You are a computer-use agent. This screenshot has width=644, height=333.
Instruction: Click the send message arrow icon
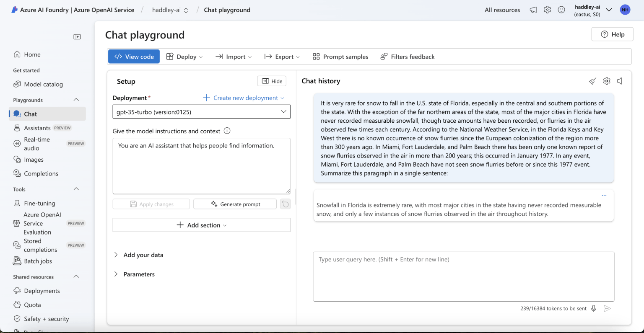pyautogui.click(x=607, y=309)
